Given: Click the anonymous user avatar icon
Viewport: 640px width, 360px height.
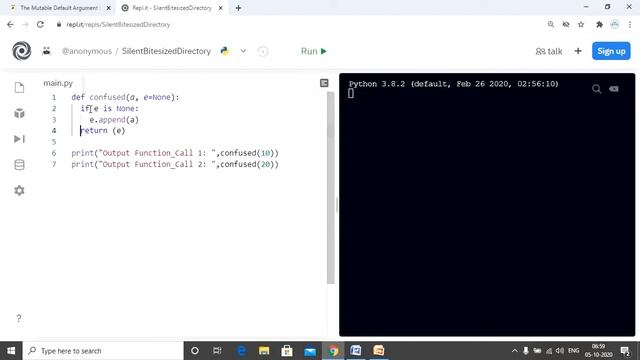Looking at the screenshot, I should coord(47,51).
